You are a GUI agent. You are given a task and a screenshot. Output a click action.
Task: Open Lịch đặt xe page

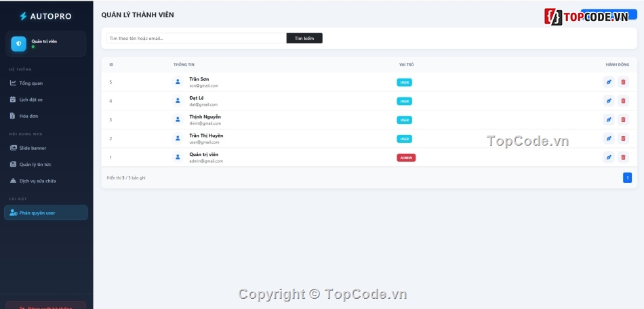pos(45,100)
